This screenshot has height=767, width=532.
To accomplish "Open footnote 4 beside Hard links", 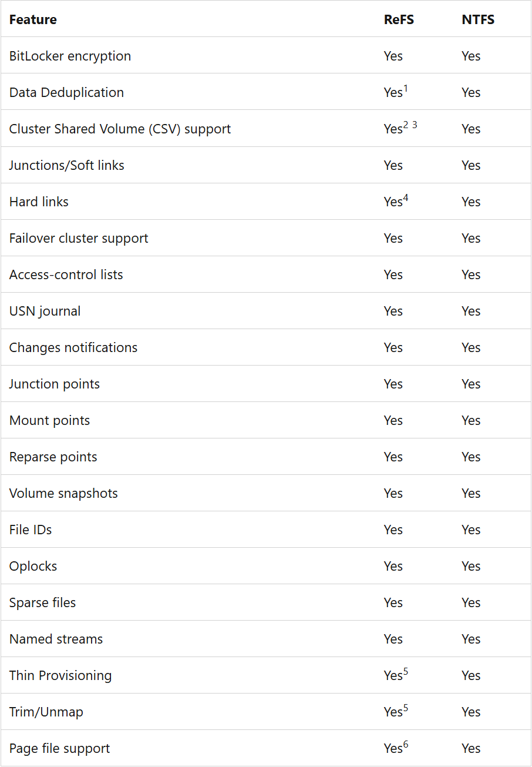I will click(x=406, y=197).
